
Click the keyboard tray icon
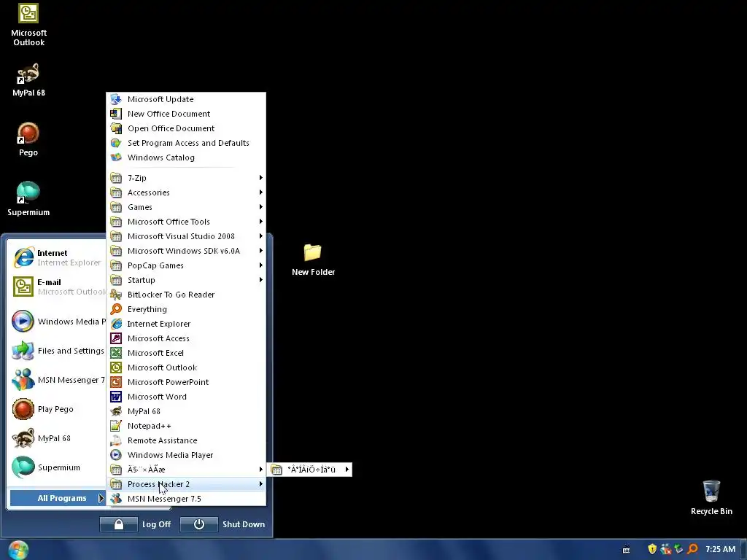[x=626, y=550]
